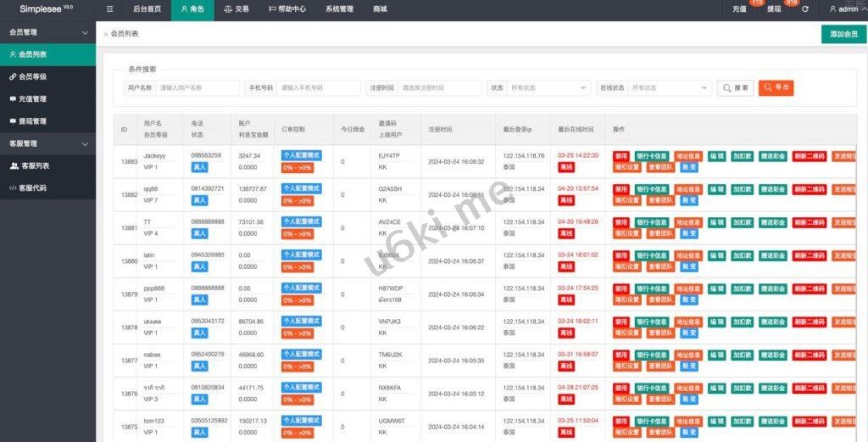Viewport: 868px width, 442px height.
Task: Click 禁用 to disable user Jackeyy
Action: click(621, 156)
